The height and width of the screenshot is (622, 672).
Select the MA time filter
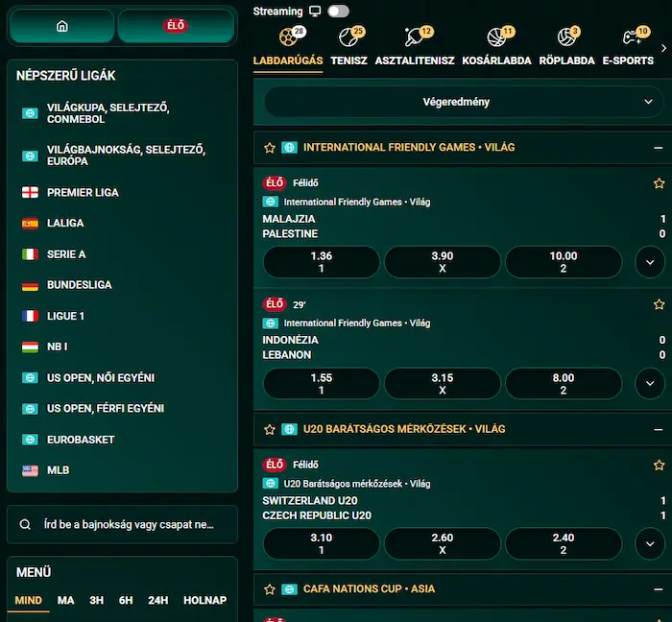[x=65, y=600]
